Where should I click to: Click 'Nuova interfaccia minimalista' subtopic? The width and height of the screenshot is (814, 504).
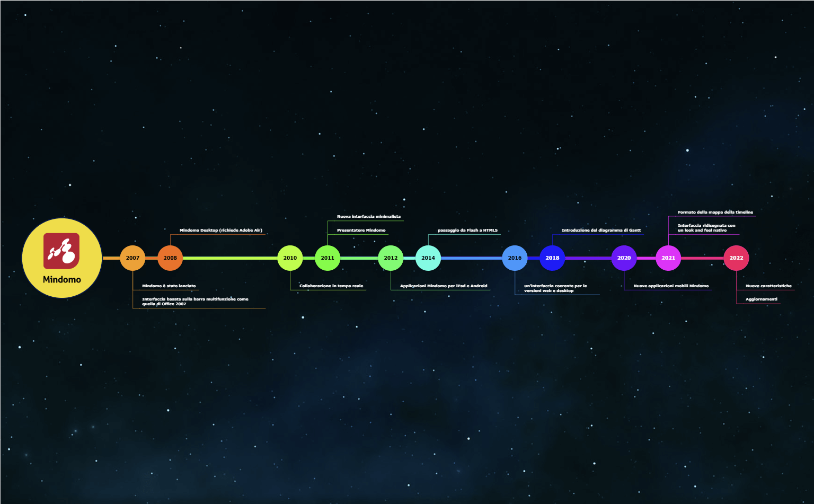pos(369,217)
